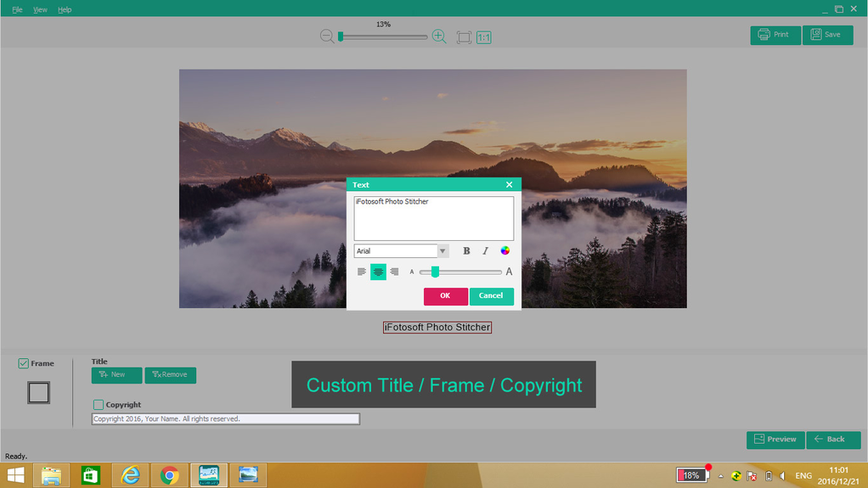Click the zoom in magnifier icon
The height and width of the screenshot is (488, 868).
coord(439,36)
